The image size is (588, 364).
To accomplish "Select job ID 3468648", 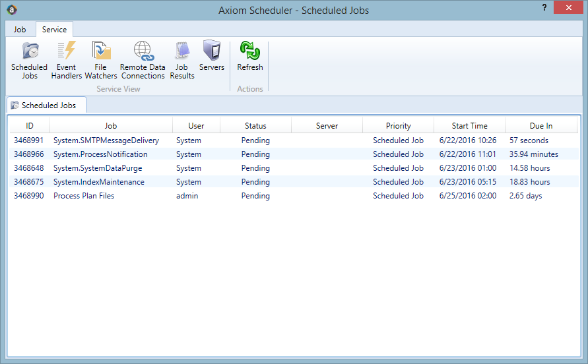I will [29, 168].
